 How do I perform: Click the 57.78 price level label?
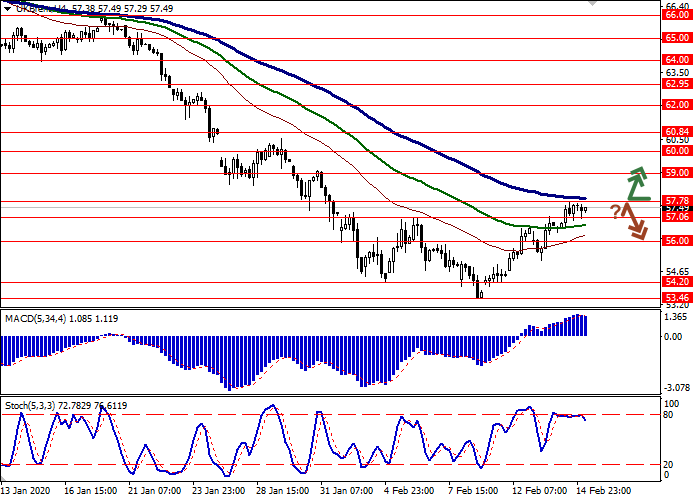tap(677, 200)
